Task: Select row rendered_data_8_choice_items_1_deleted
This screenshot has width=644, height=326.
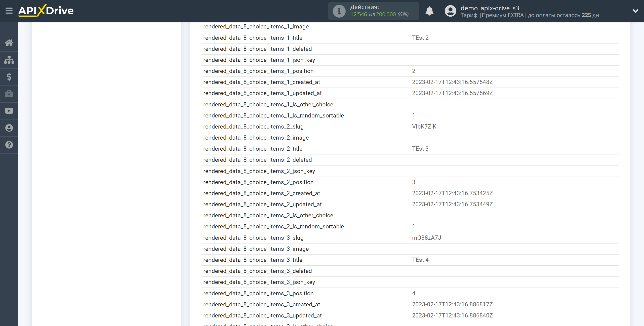Action: (410, 49)
